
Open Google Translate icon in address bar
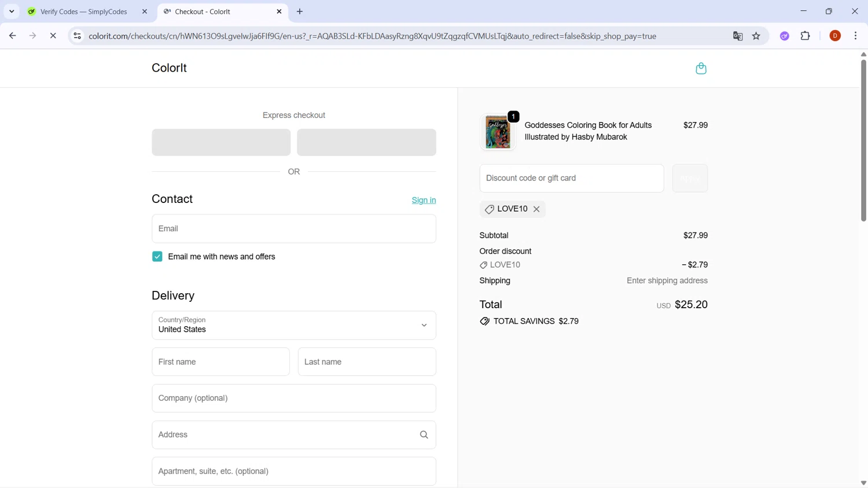pyautogui.click(x=737, y=36)
